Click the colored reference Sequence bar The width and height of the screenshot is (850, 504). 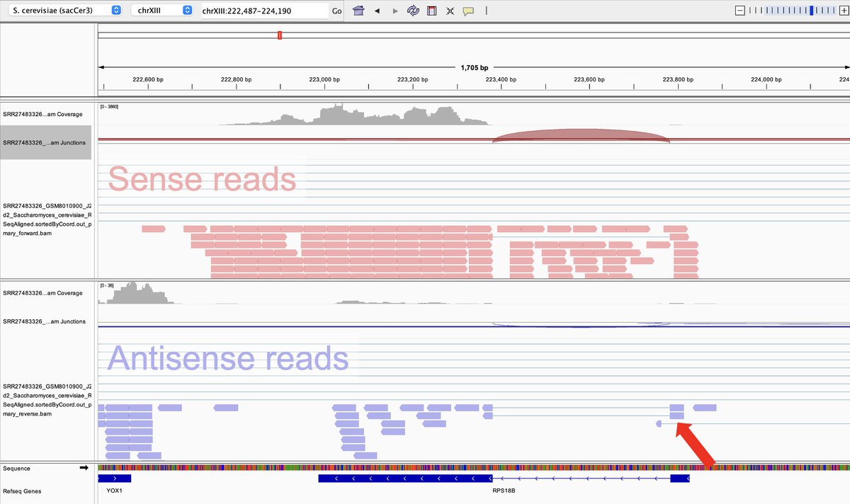[474, 468]
